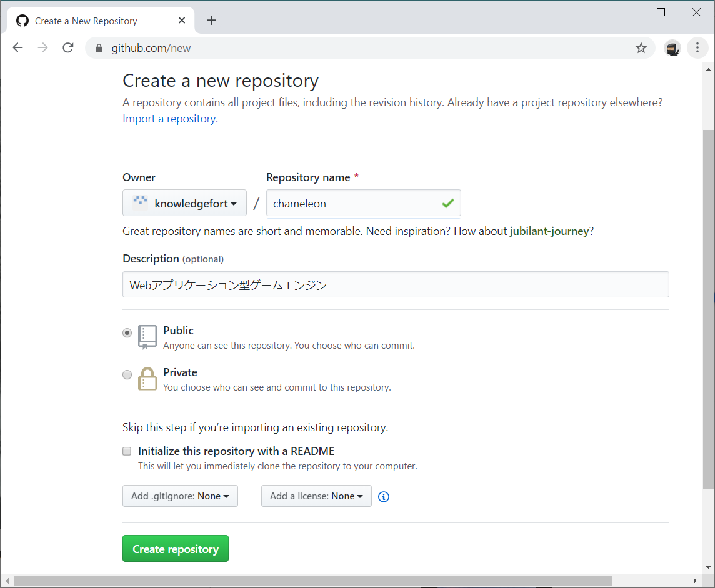
Task: Open the browser profile avatar
Action: coord(672,47)
